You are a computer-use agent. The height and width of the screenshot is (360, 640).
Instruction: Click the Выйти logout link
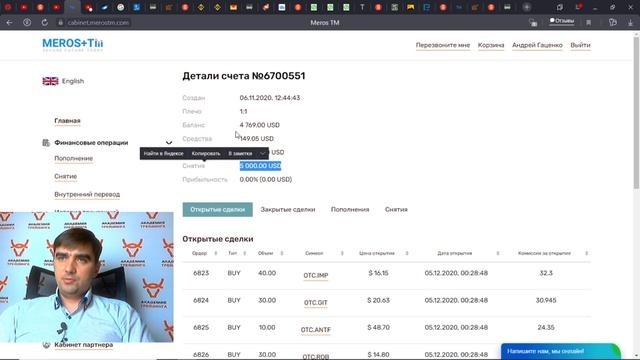[x=580, y=45]
